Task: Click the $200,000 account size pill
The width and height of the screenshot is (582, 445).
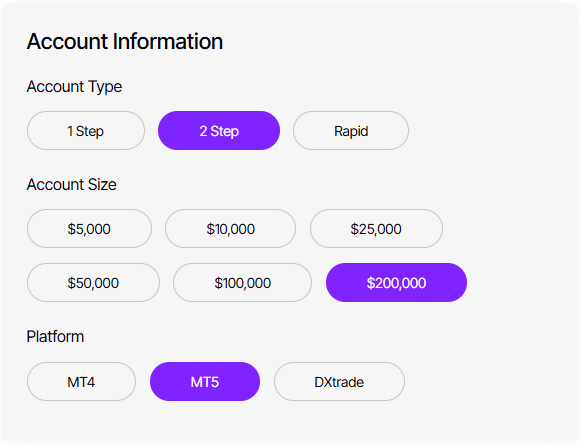Action: coord(396,283)
